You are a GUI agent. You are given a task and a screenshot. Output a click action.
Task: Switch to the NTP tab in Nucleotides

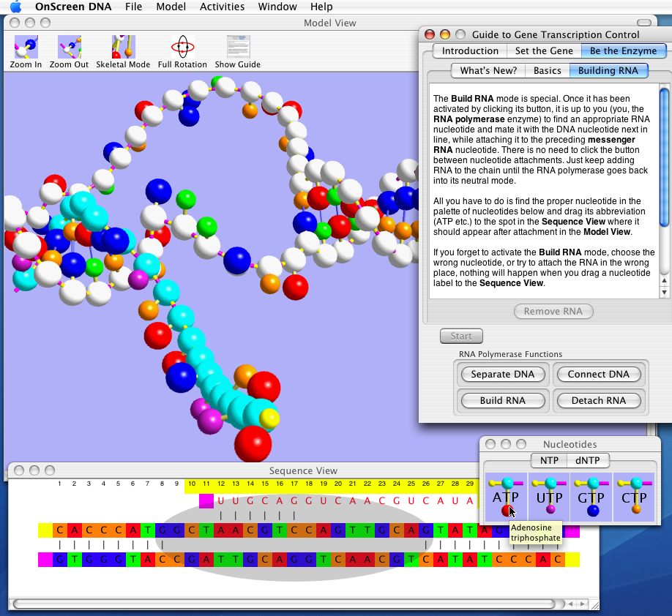tap(549, 460)
